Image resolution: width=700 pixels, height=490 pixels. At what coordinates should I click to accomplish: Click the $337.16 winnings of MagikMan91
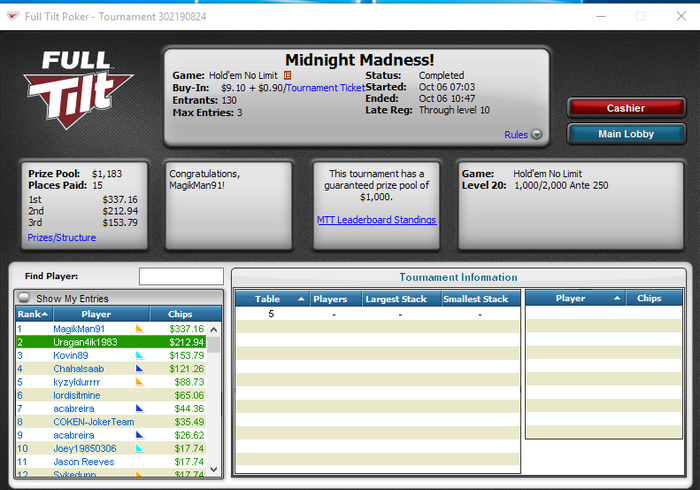(187, 329)
